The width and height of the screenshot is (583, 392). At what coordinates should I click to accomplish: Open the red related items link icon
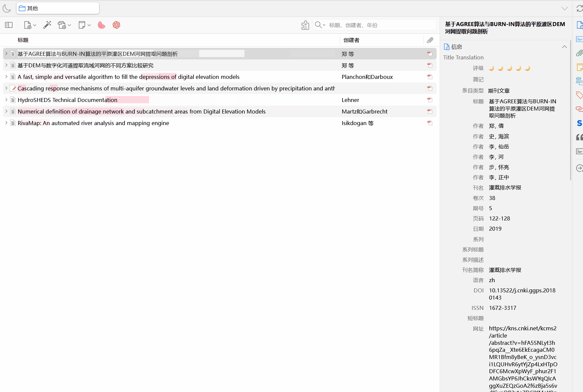click(579, 109)
